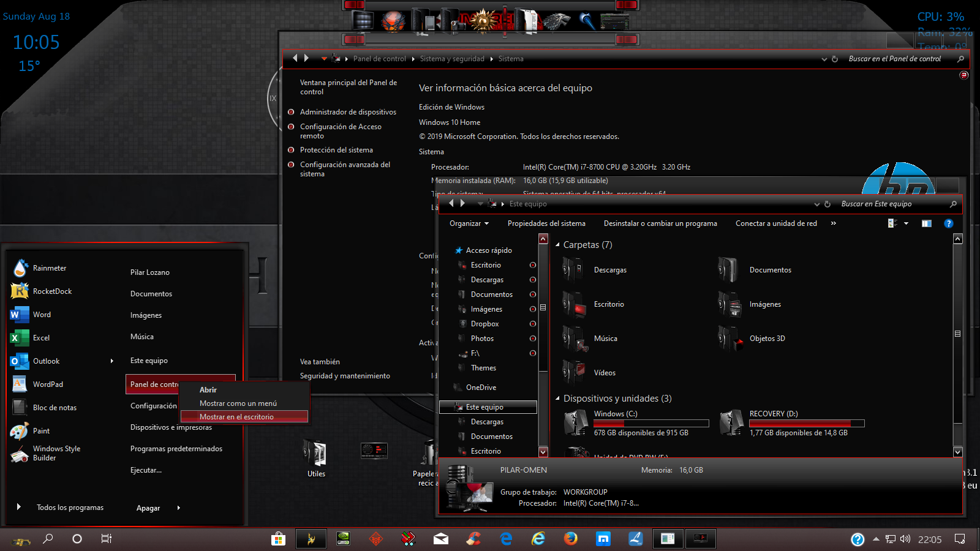This screenshot has width=980, height=551.
Task: Click Desinstalar o cambiar un programa
Action: [x=660, y=223]
